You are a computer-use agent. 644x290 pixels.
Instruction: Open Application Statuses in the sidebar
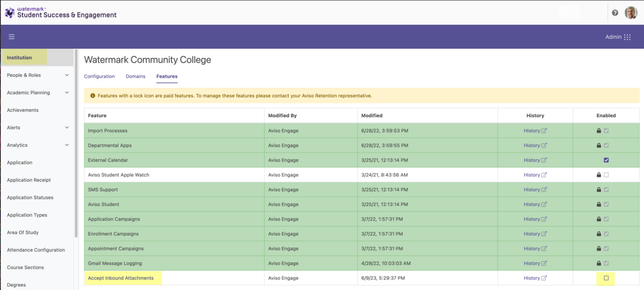click(x=30, y=198)
